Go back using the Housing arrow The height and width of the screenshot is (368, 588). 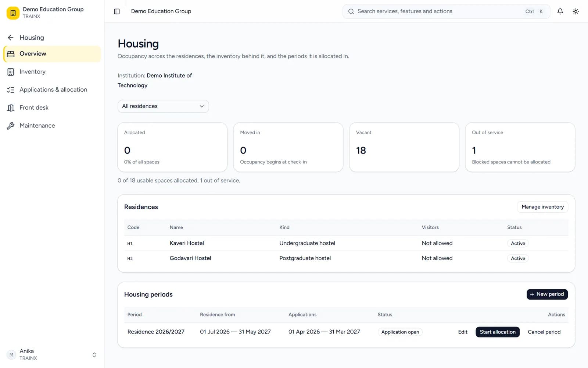[x=11, y=38]
